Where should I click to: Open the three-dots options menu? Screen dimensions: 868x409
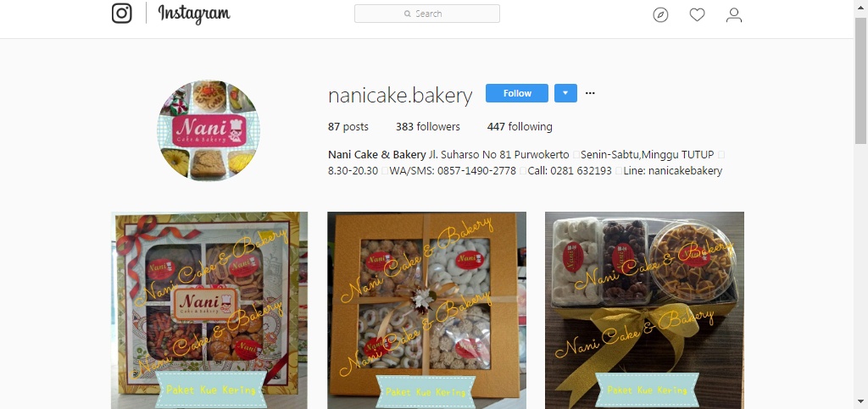(590, 93)
